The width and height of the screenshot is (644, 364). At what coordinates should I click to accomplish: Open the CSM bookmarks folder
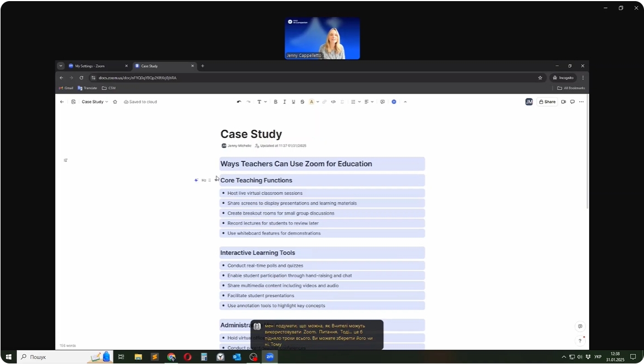pyautogui.click(x=109, y=88)
